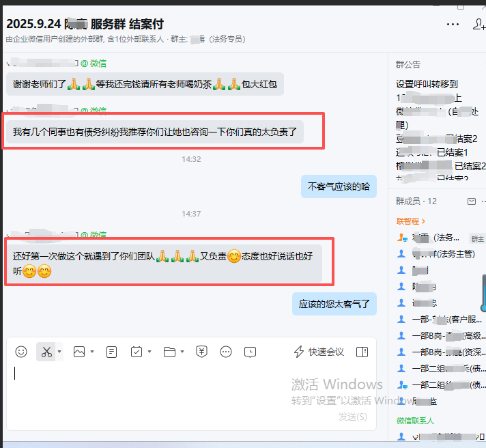The image size is (486, 448).
Task: Click the folder file icon
Action: pyautogui.click(x=169, y=352)
